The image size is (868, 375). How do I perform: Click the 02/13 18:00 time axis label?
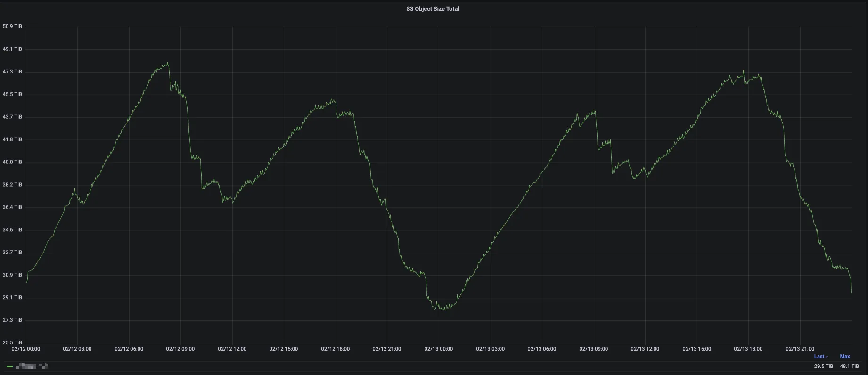(748, 349)
